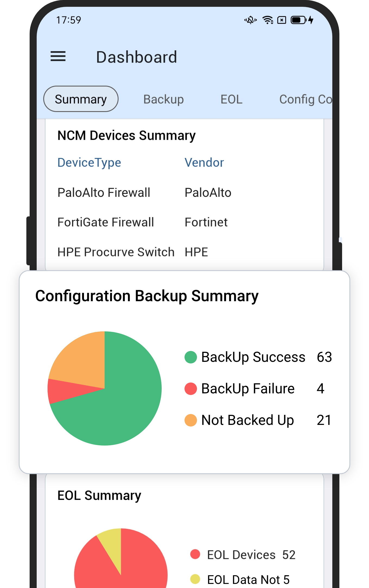Viewport: 369px width, 588px height.
Task: Click the Vendor column header
Action: [204, 163]
